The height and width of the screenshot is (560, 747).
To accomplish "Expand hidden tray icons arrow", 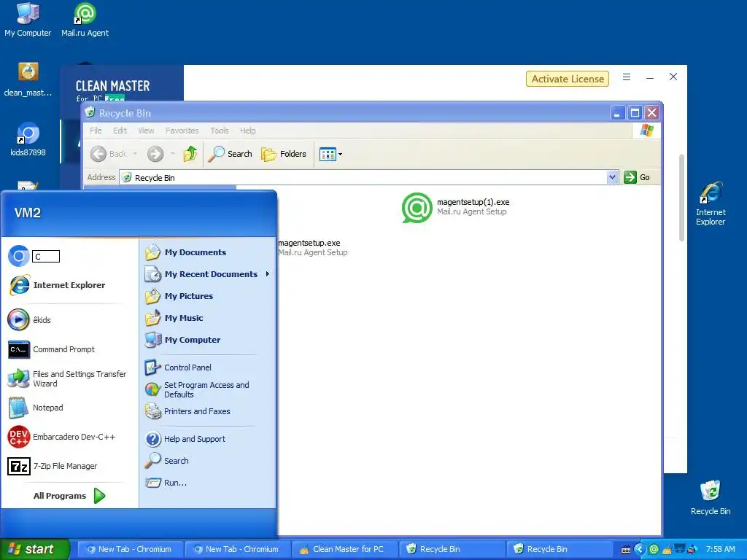I will coord(639,550).
